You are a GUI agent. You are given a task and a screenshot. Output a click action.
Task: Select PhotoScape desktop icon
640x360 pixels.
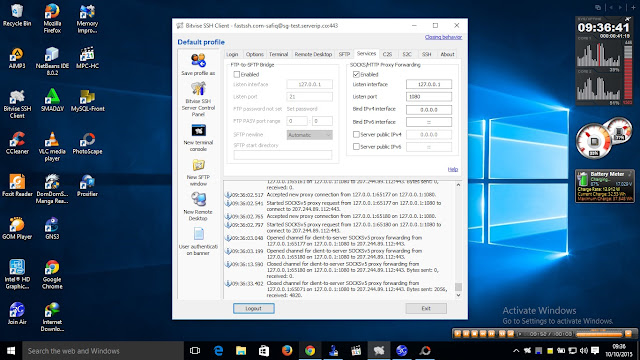click(x=87, y=143)
